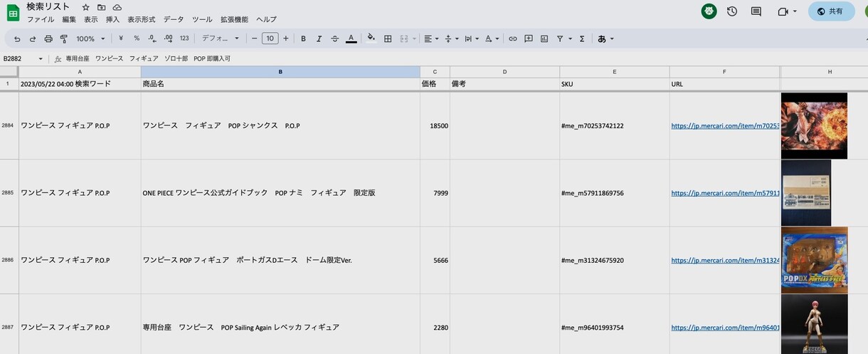Click the insert chart icon
The width and height of the screenshot is (868, 354).
[x=544, y=38]
